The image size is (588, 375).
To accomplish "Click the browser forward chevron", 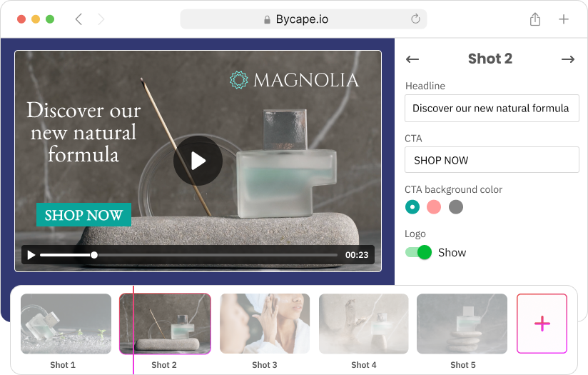I will 101,19.
